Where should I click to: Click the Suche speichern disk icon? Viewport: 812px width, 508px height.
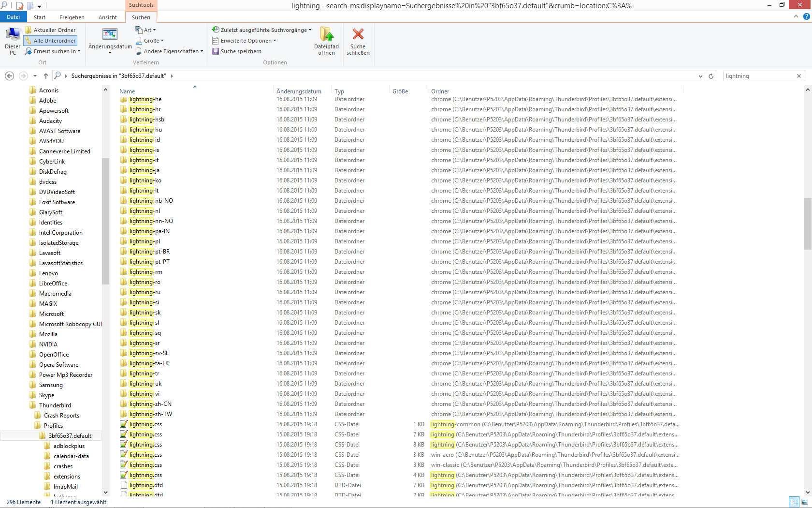(x=216, y=51)
